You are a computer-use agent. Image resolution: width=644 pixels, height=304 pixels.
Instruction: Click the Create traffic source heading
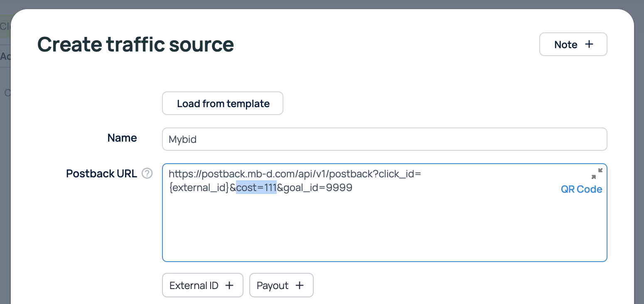click(x=135, y=44)
